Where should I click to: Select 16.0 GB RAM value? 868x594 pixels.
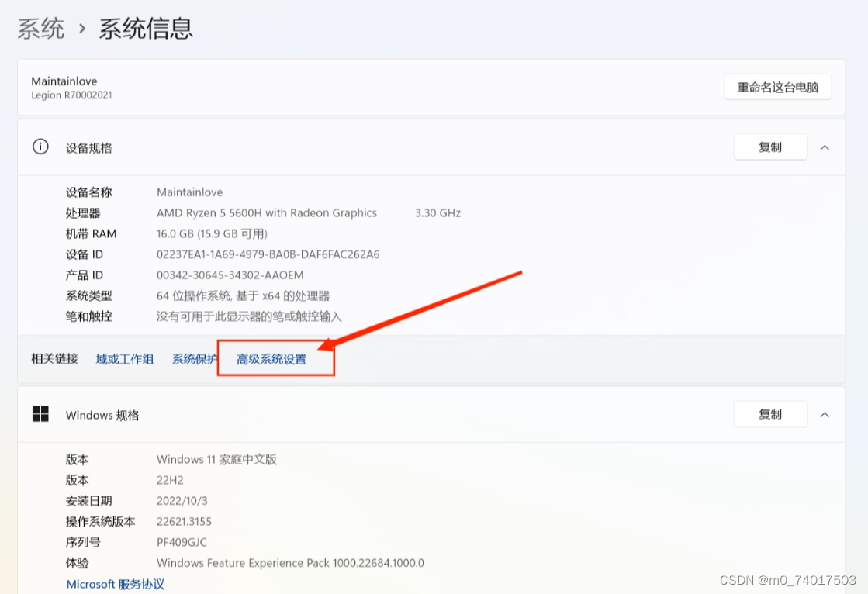click(212, 233)
